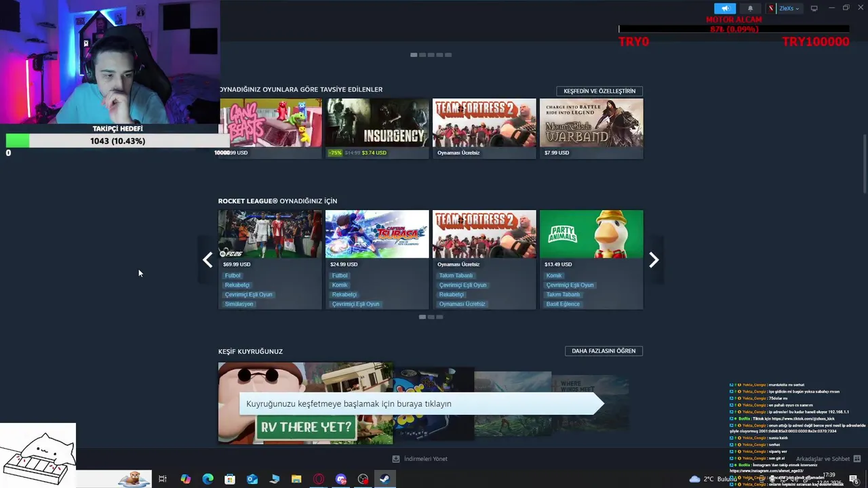Click the Steam store page vertical scrollbar
The image size is (868, 488).
click(864, 163)
